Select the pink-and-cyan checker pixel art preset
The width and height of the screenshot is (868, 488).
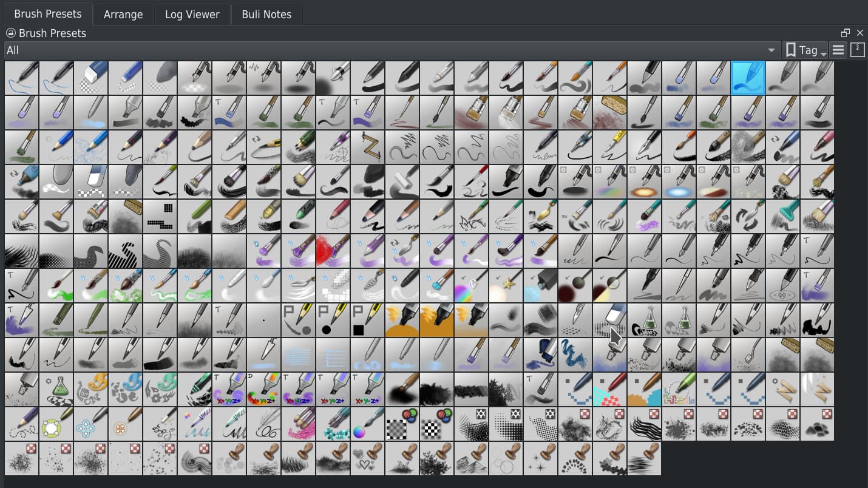(x=609, y=389)
